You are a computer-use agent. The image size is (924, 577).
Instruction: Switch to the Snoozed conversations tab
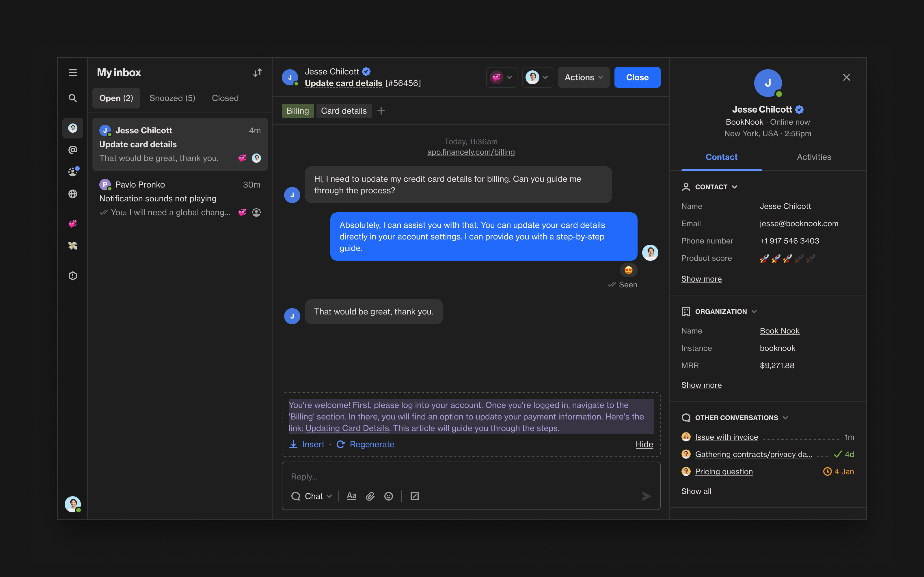tap(172, 98)
